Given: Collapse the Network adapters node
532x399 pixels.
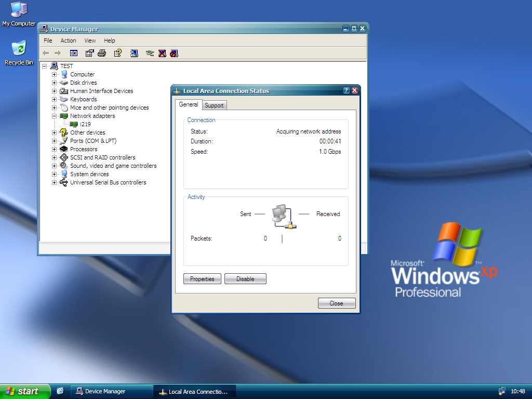Looking at the screenshot, I should click(x=54, y=116).
